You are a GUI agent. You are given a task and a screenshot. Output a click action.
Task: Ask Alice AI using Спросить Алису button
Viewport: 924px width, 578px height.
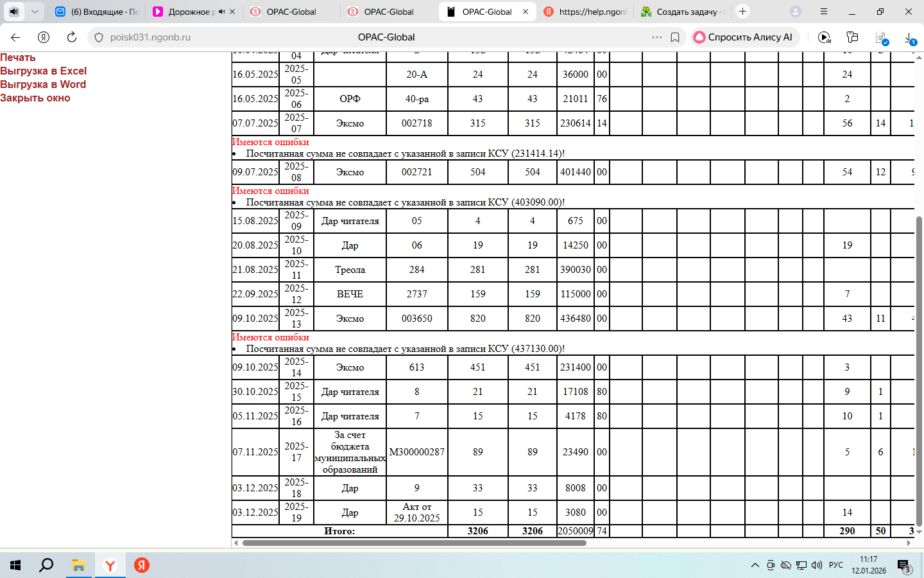[x=744, y=37]
